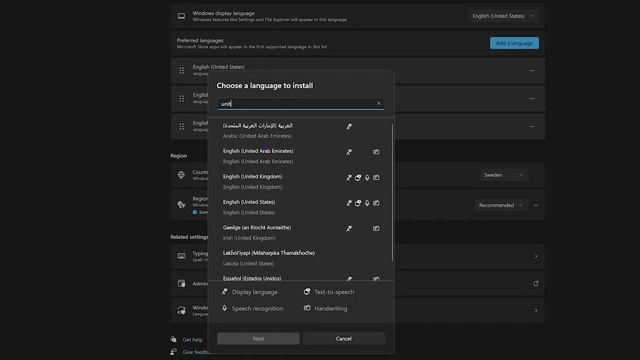Click display language icon for English (United States)
640x360 pixels.
click(349, 203)
